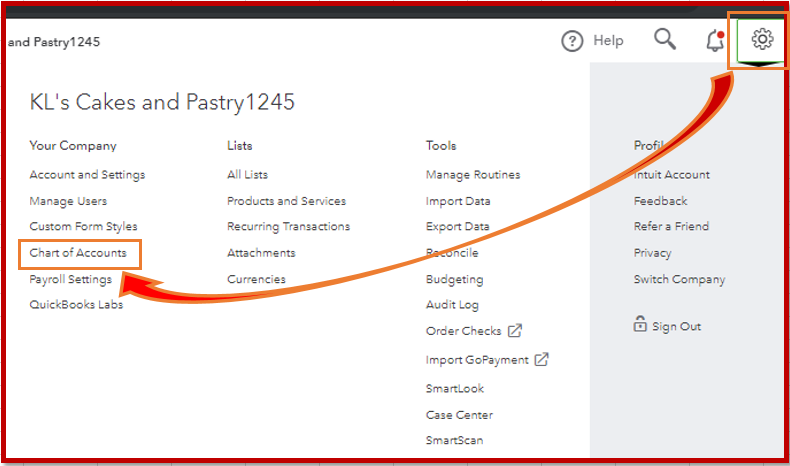Click the Settings gear icon
This screenshot has width=790, height=466.
762,40
